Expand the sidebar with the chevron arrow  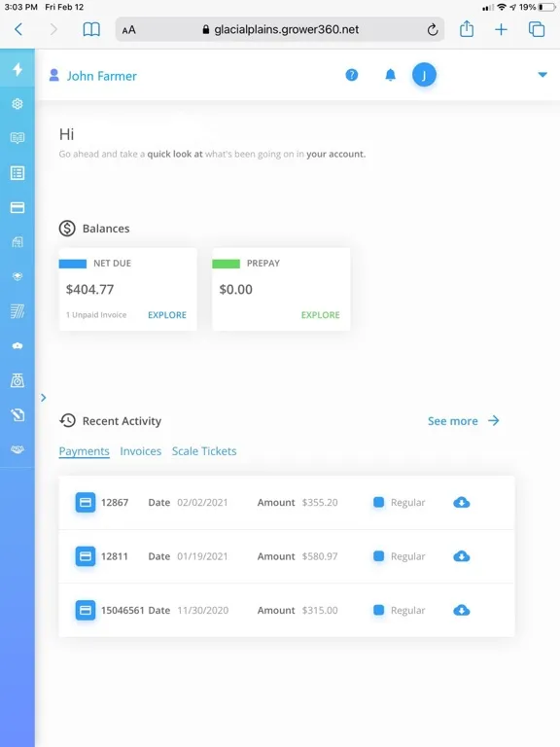coord(44,398)
